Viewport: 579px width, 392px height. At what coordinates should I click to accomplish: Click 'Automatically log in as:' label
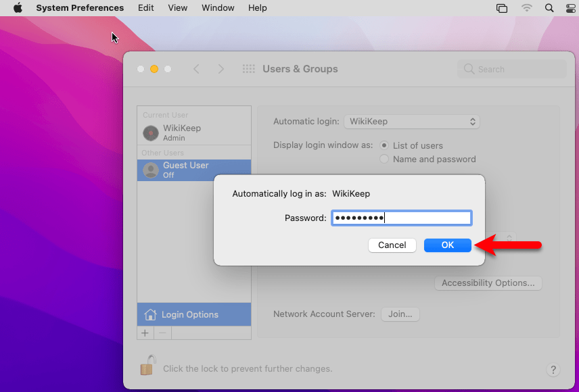coord(279,194)
